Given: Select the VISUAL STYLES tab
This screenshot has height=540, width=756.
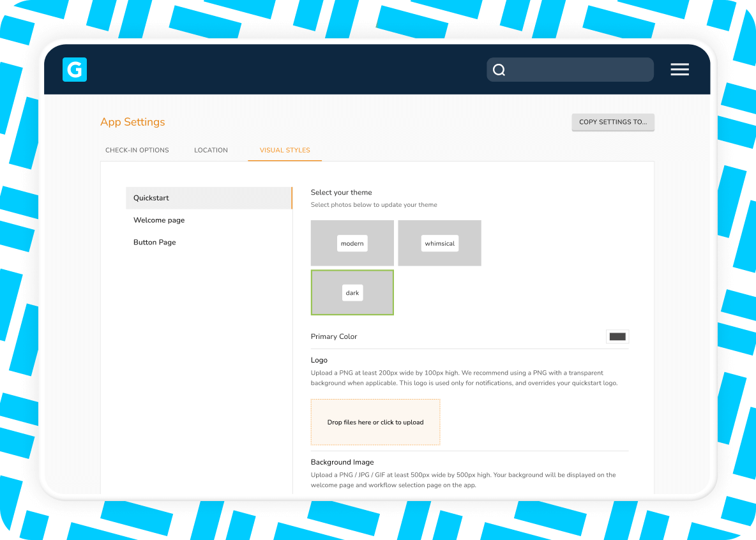Looking at the screenshot, I should click(x=284, y=150).
